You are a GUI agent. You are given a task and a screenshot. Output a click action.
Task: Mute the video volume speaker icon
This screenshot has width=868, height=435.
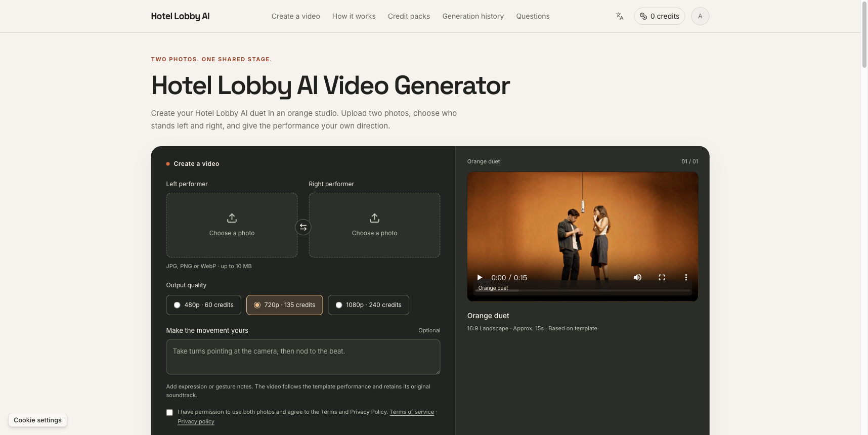tap(637, 277)
